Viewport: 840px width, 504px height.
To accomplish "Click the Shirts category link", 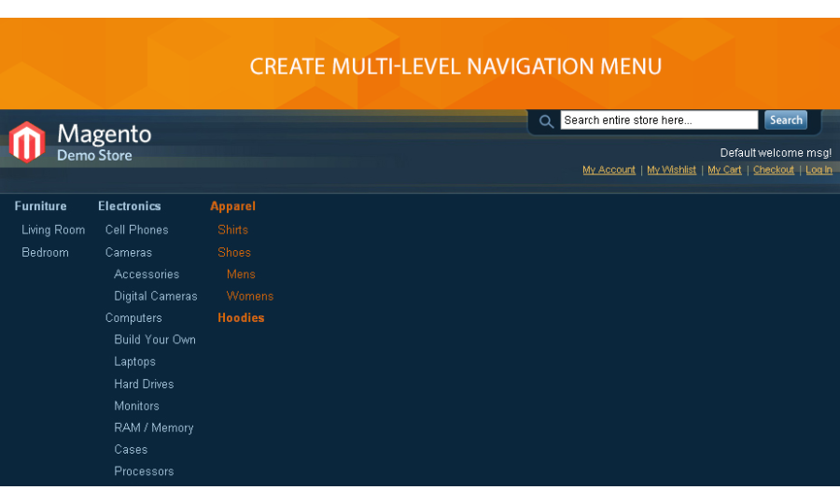I will click(x=232, y=230).
